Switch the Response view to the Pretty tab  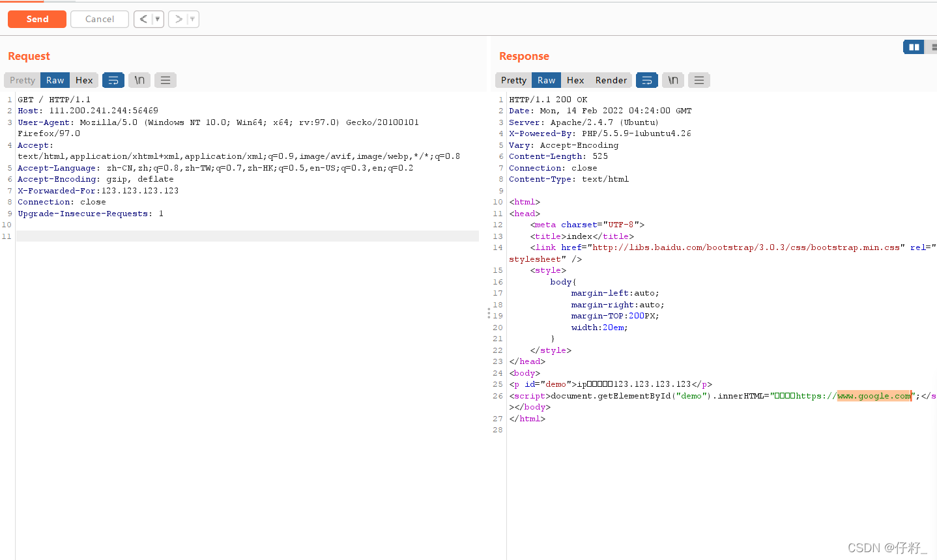coord(513,80)
